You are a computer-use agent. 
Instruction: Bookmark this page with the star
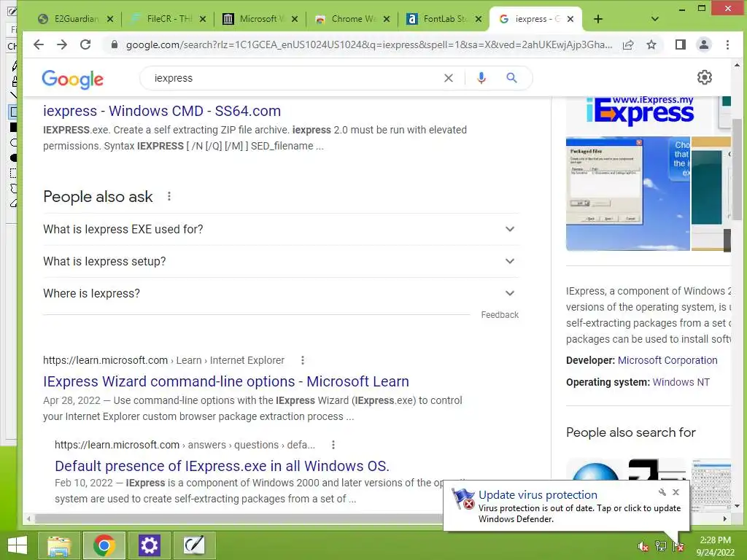pyautogui.click(x=651, y=44)
